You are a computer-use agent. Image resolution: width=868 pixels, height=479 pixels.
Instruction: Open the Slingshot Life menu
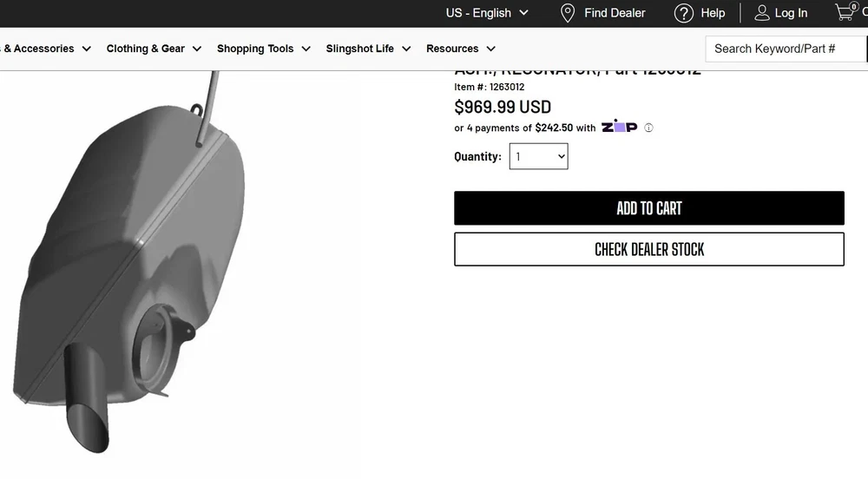click(368, 49)
